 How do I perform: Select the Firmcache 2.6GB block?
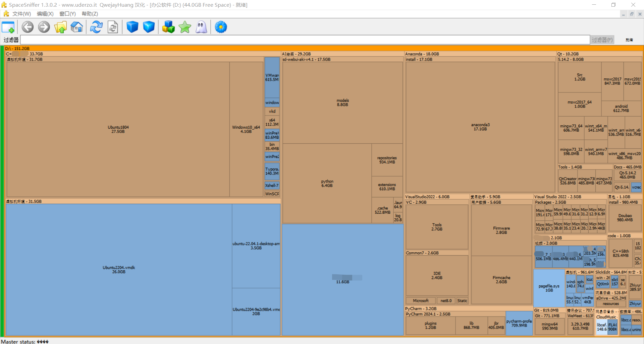[x=501, y=280]
